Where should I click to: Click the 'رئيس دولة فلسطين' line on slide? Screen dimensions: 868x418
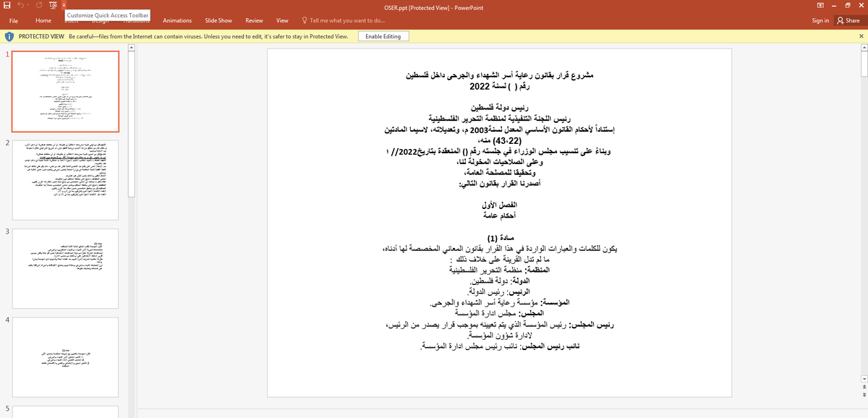(500, 106)
